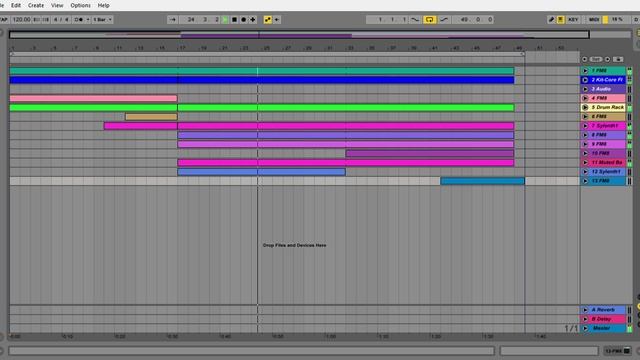Viewport: 640px width, 360px height.
Task: Select the A Reverb return track
Action: click(603, 310)
